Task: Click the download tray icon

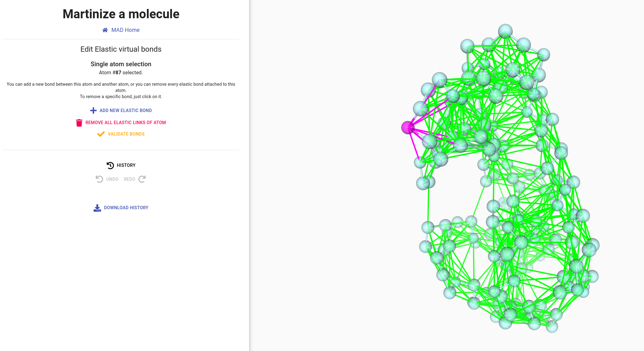Action: (x=97, y=208)
